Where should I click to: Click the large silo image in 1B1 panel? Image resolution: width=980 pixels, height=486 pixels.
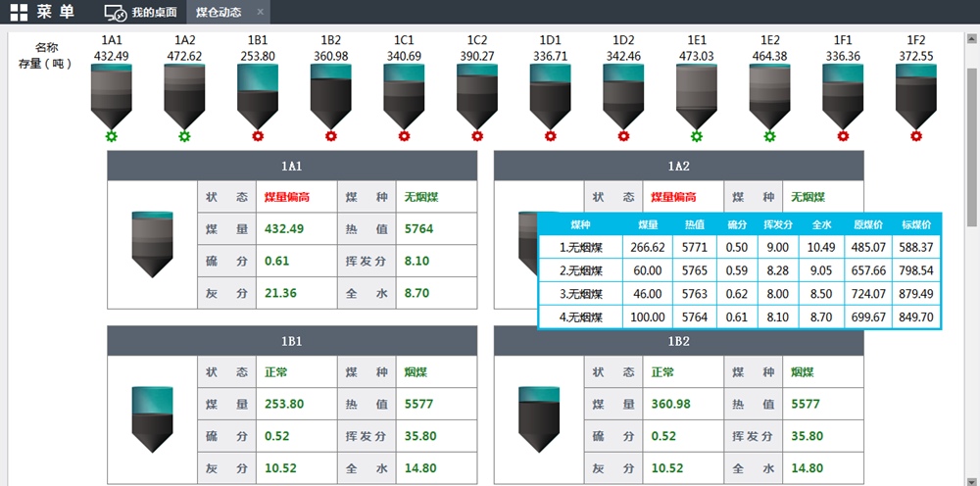[x=152, y=418]
